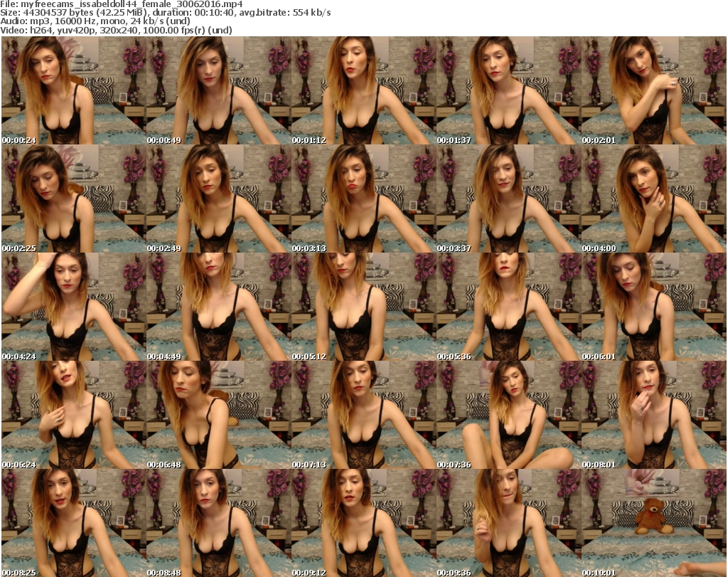The image size is (728, 577).
Task: Open the thumbnail stamped 00:05:12
Action: tap(363, 307)
